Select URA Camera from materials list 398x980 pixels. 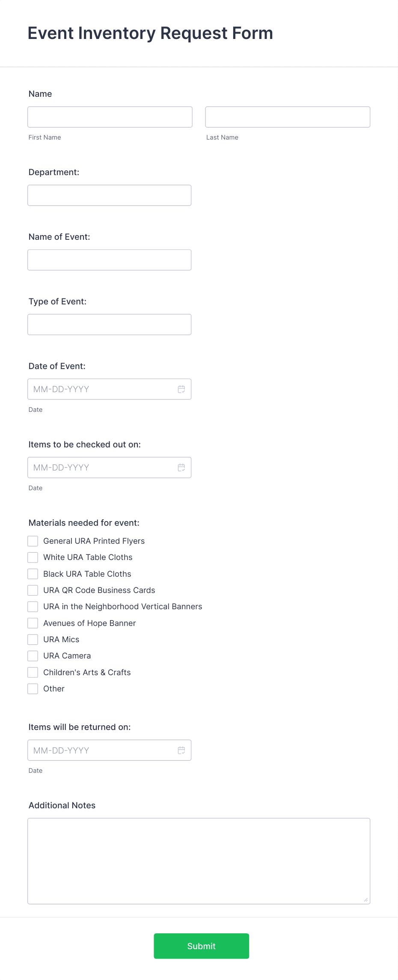33,655
